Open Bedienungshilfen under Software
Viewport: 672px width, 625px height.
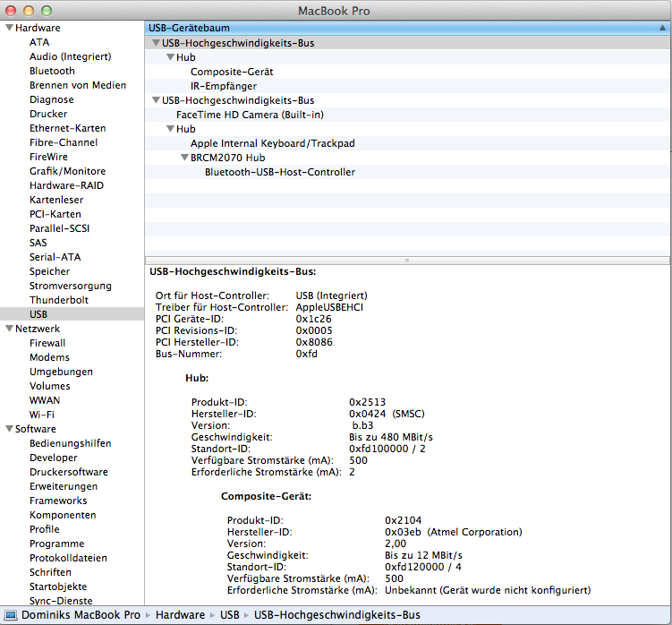71,443
